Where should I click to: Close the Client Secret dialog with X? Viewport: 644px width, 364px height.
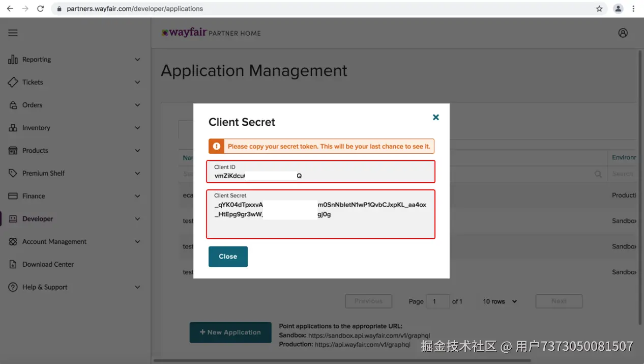coord(435,117)
